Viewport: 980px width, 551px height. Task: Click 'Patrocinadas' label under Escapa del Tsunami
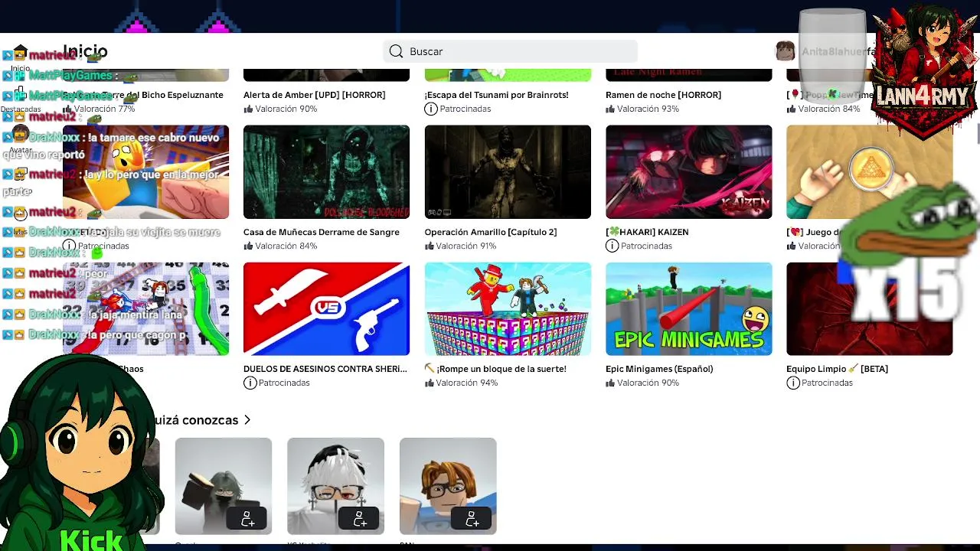click(465, 109)
